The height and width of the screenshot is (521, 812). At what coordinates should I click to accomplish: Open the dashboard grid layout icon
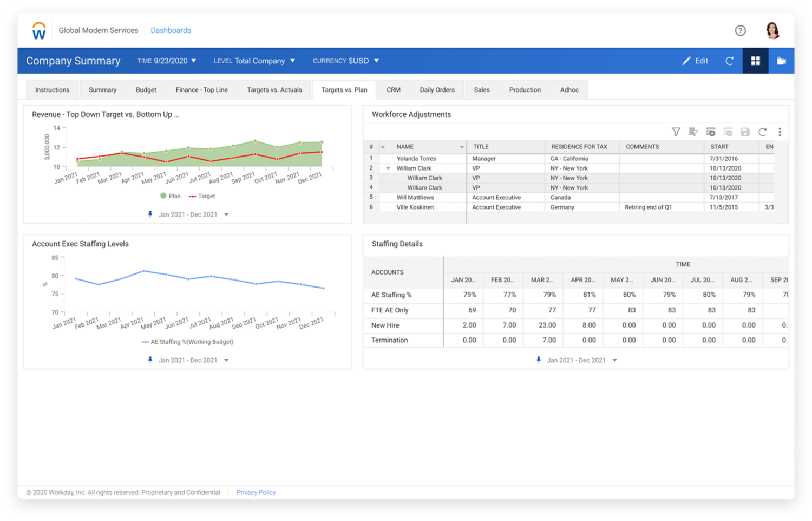756,61
